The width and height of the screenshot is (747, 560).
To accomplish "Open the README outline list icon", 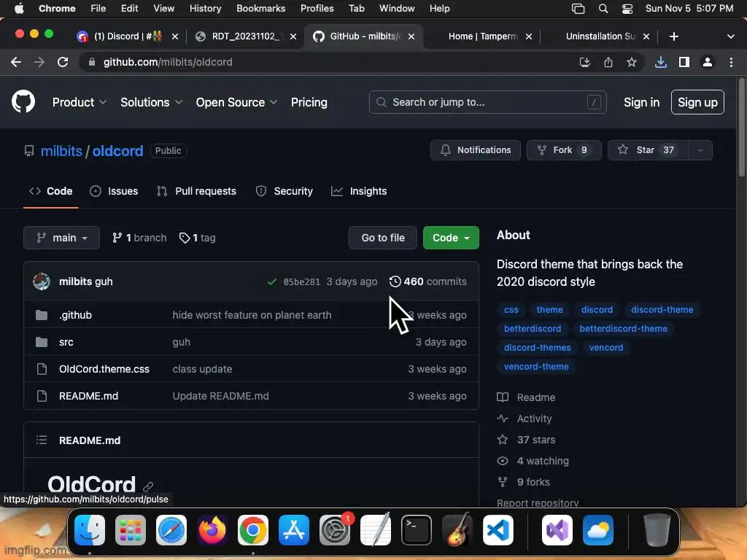I will tap(42, 440).
